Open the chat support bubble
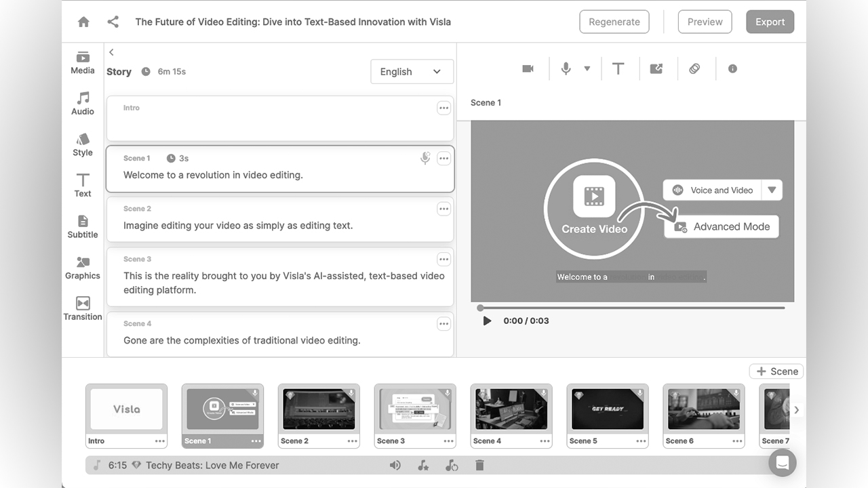Viewport: 868px width, 488px height. pos(782,463)
